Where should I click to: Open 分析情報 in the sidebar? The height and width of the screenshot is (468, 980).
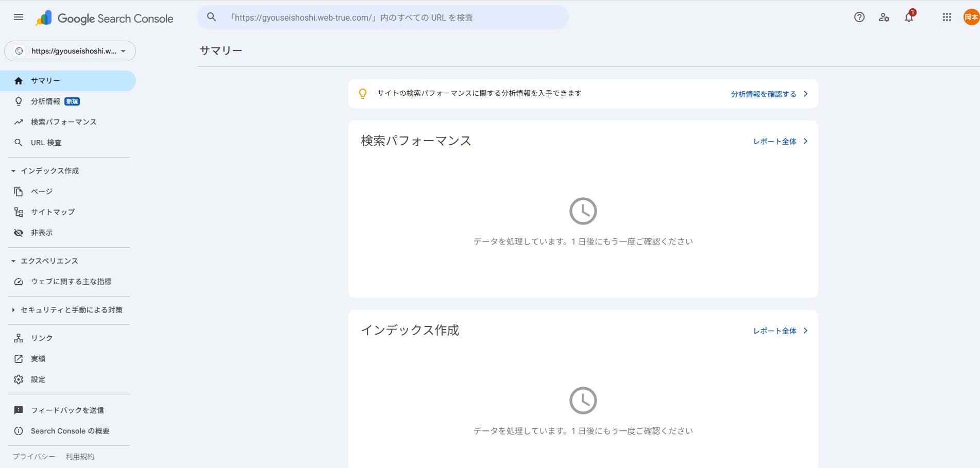(x=68, y=101)
